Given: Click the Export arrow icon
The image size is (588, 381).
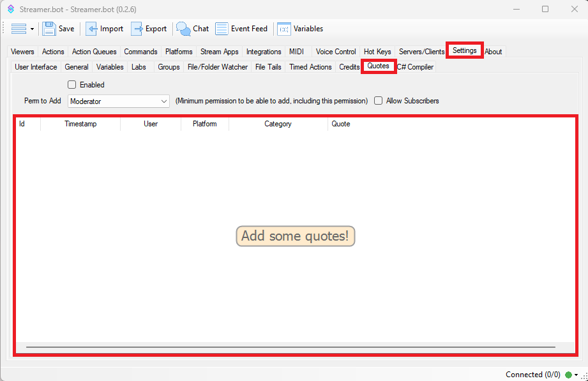Looking at the screenshot, I should pyautogui.click(x=137, y=29).
